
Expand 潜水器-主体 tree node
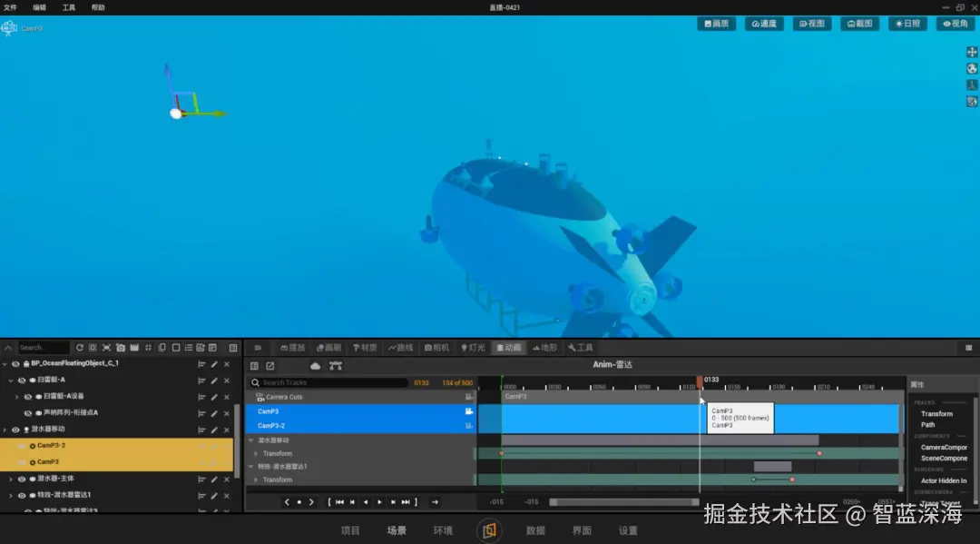[11, 479]
